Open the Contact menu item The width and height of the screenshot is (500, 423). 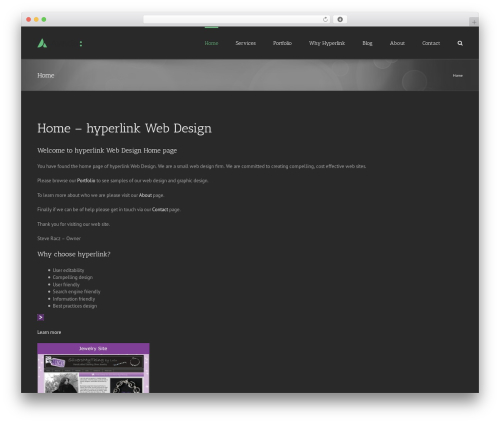[x=431, y=43]
